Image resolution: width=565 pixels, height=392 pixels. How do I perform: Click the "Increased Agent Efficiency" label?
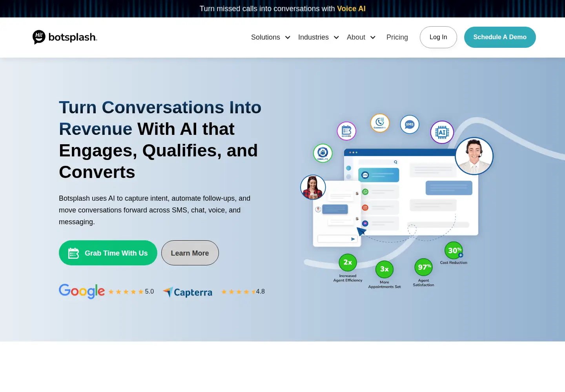click(348, 278)
